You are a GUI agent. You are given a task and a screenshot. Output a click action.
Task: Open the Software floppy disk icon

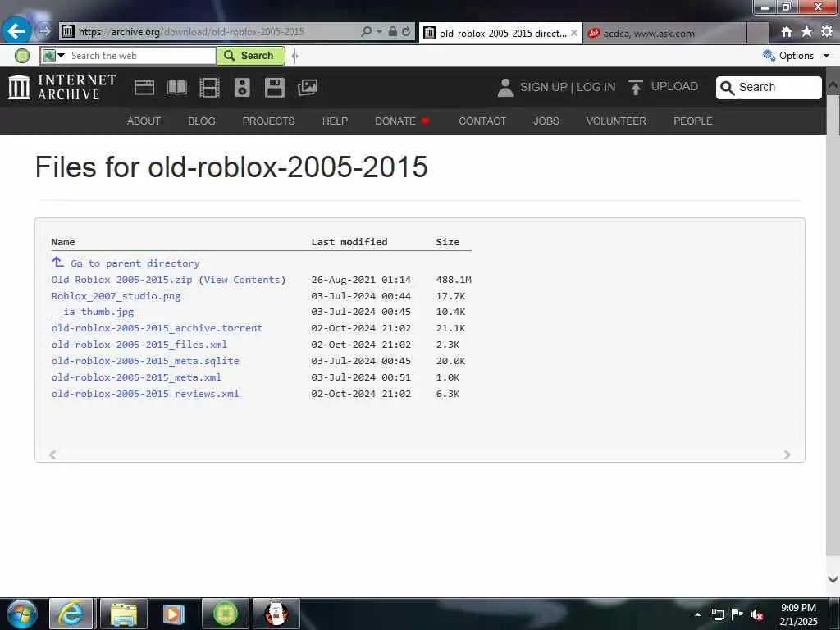(275, 87)
